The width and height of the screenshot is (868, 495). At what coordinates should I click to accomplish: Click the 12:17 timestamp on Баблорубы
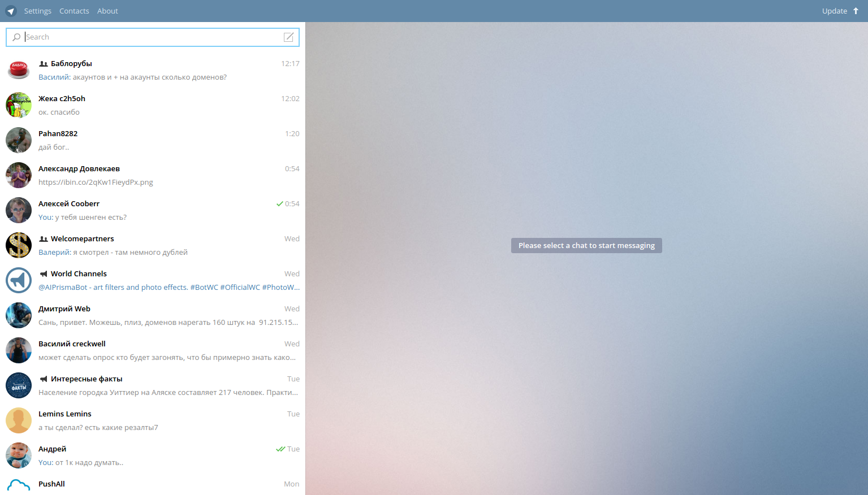(x=290, y=64)
